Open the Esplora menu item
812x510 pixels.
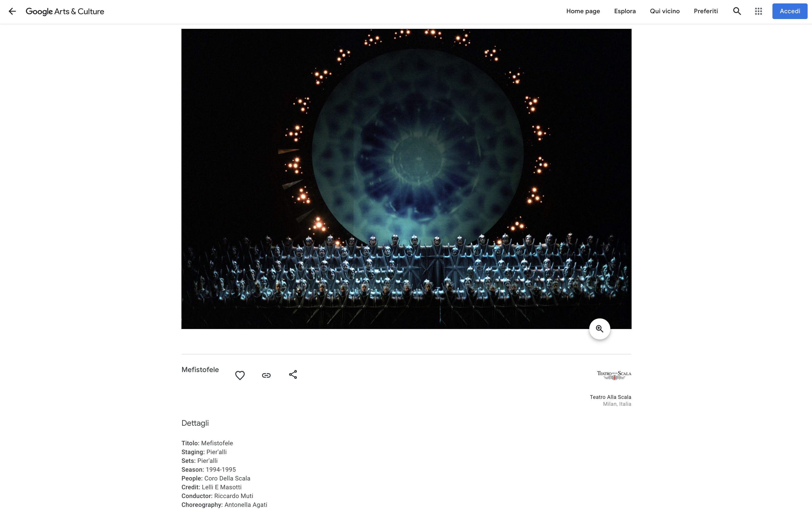(x=625, y=11)
